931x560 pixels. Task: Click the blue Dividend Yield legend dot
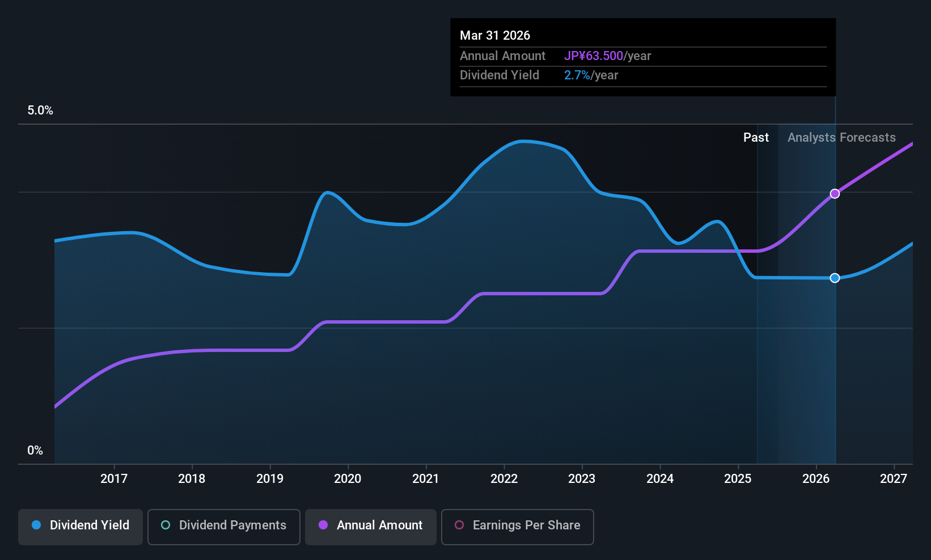point(36,525)
